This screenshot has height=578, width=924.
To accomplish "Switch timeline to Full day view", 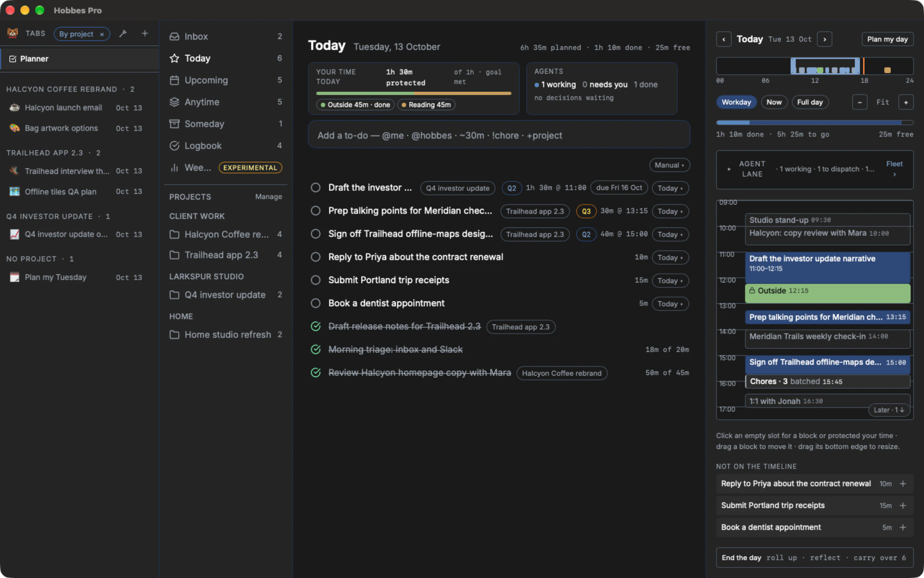I will tap(810, 102).
